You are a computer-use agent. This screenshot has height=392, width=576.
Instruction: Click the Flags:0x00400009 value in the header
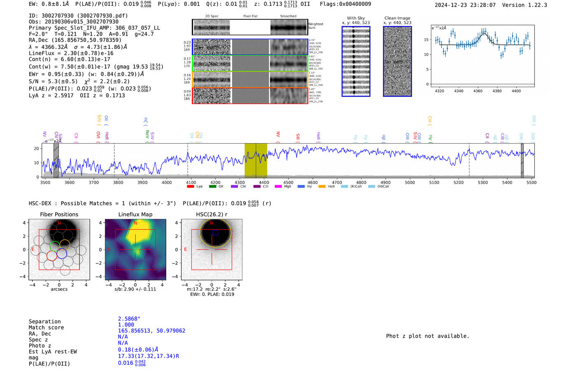[345, 4]
